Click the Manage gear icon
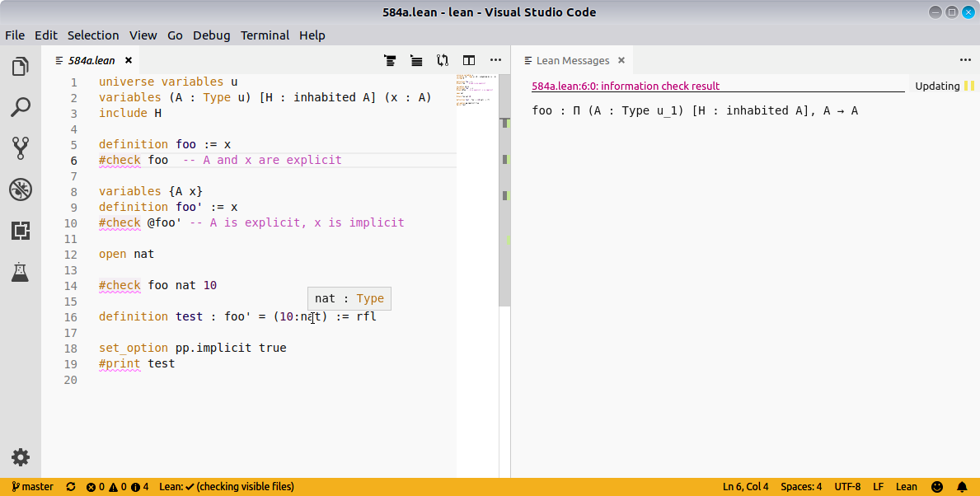 click(x=21, y=457)
